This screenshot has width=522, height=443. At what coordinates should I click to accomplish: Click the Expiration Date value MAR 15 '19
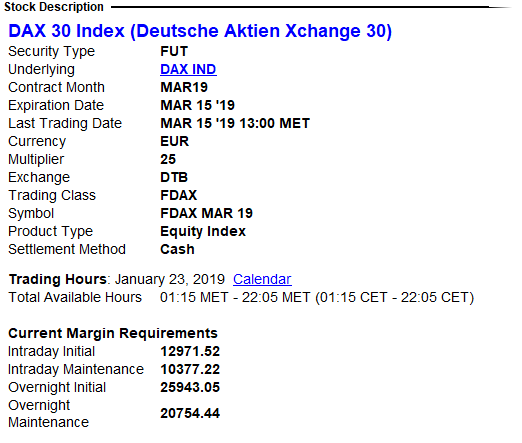197,105
